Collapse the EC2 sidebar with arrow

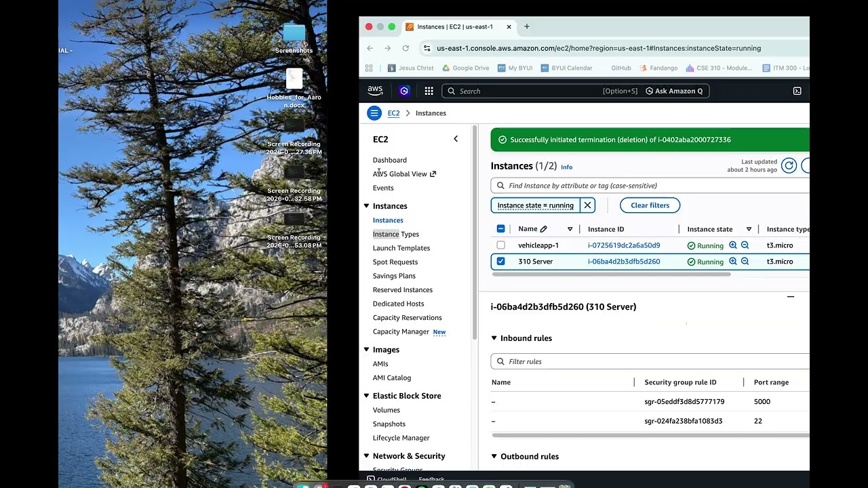coord(456,139)
